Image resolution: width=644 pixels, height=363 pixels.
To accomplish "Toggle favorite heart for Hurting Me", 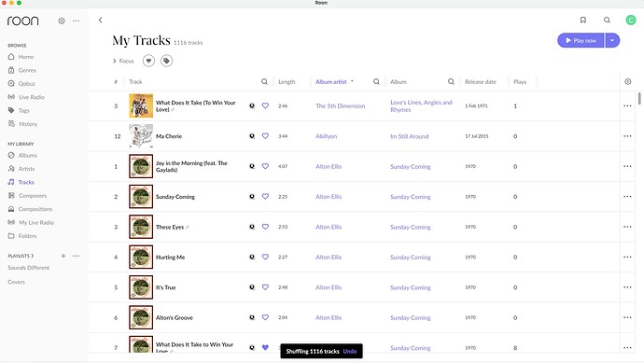I will [x=265, y=257].
